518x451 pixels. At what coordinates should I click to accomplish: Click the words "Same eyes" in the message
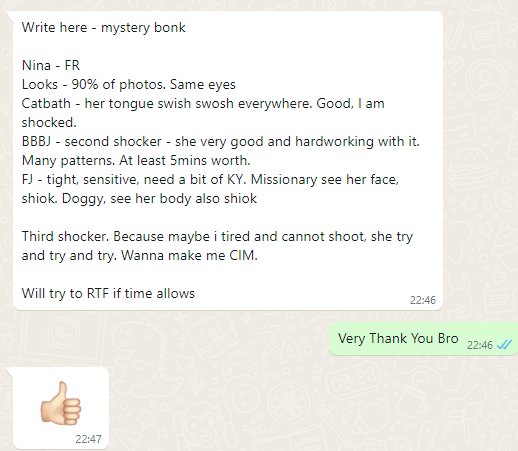[x=203, y=85]
